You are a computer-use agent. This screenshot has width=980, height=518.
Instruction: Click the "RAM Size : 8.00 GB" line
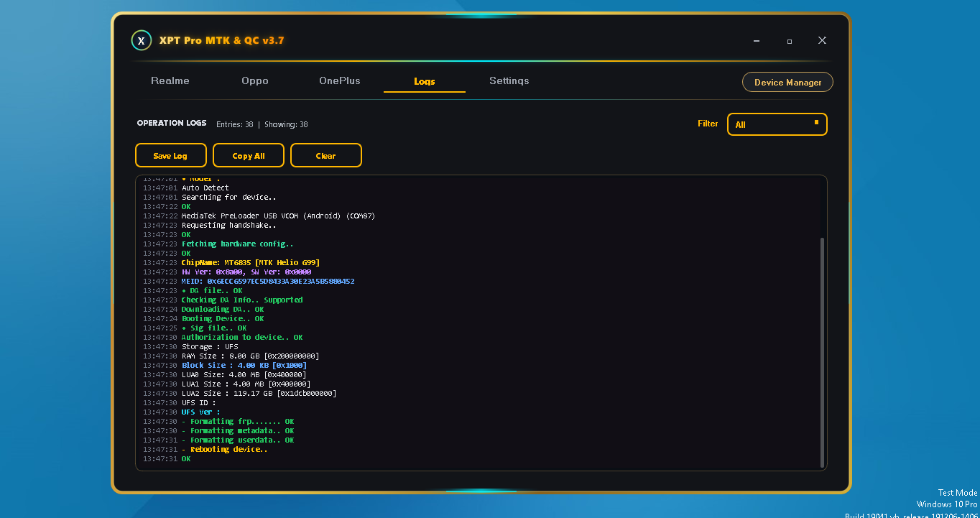point(251,356)
